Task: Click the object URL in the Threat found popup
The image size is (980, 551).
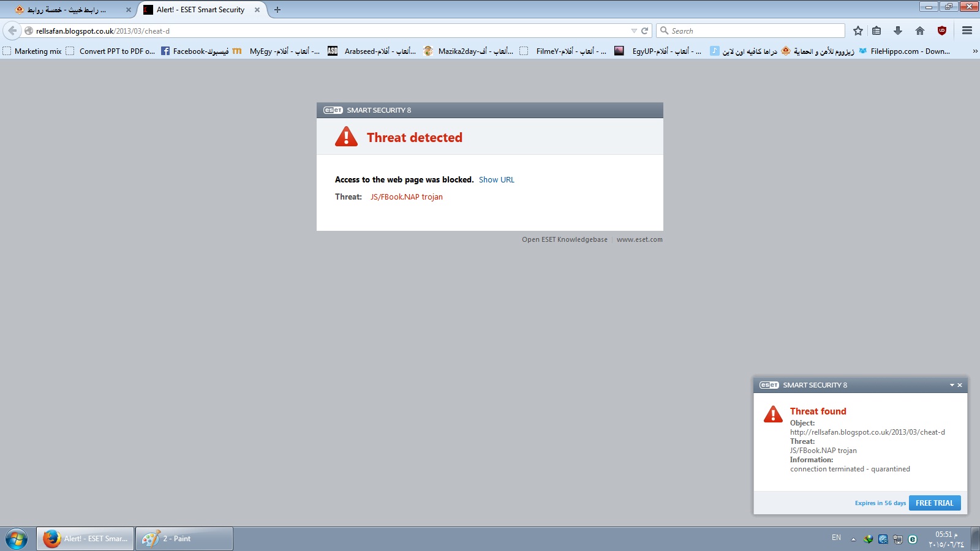Action: [867, 432]
